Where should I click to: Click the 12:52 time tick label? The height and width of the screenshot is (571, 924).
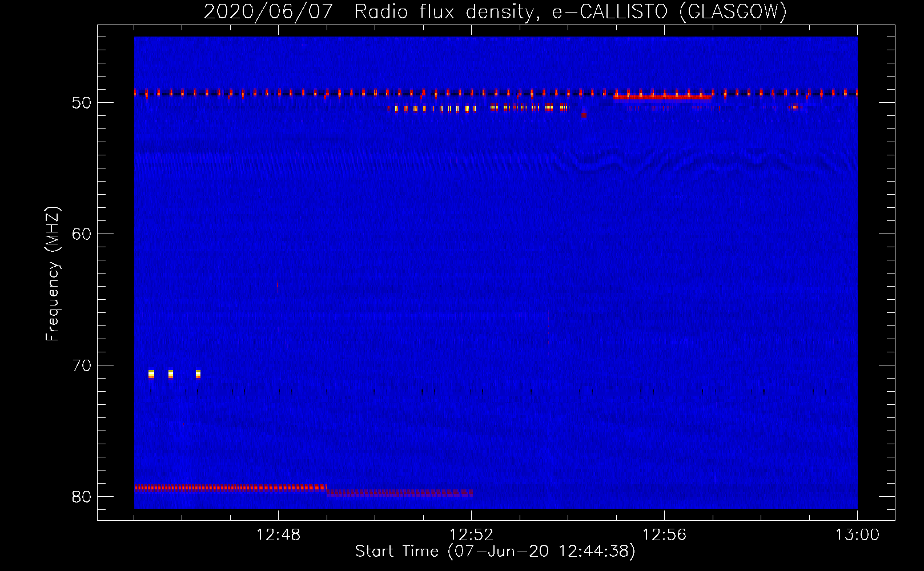[x=471, y=535]
